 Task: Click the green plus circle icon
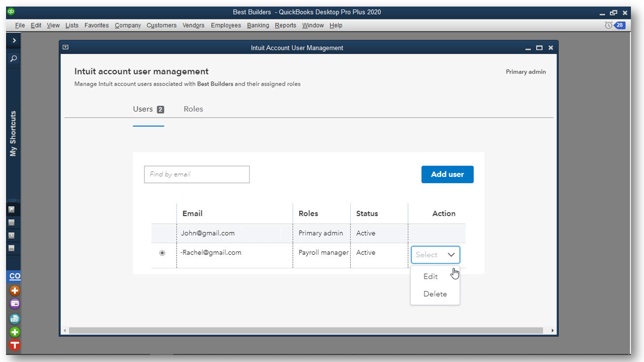(15, 332)
